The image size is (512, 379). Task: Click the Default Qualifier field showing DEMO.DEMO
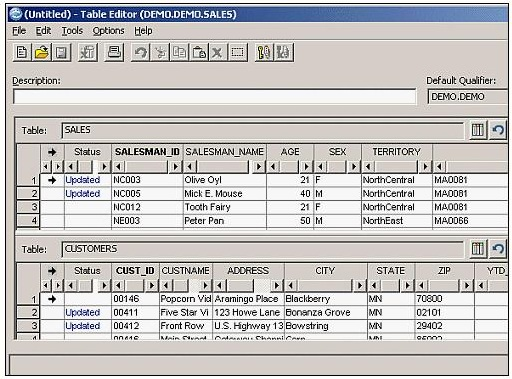coord(468,97)
